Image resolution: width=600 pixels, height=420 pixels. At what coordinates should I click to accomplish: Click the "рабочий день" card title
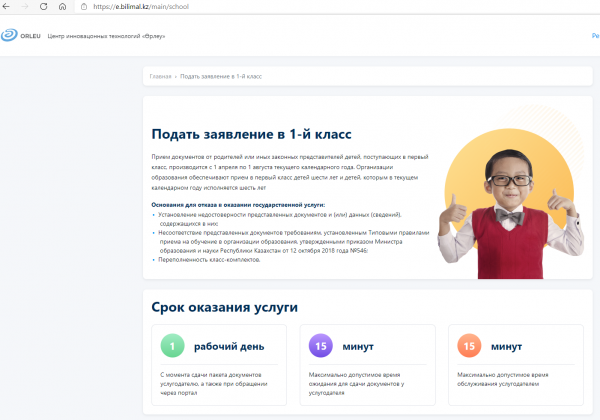point(227,347)
